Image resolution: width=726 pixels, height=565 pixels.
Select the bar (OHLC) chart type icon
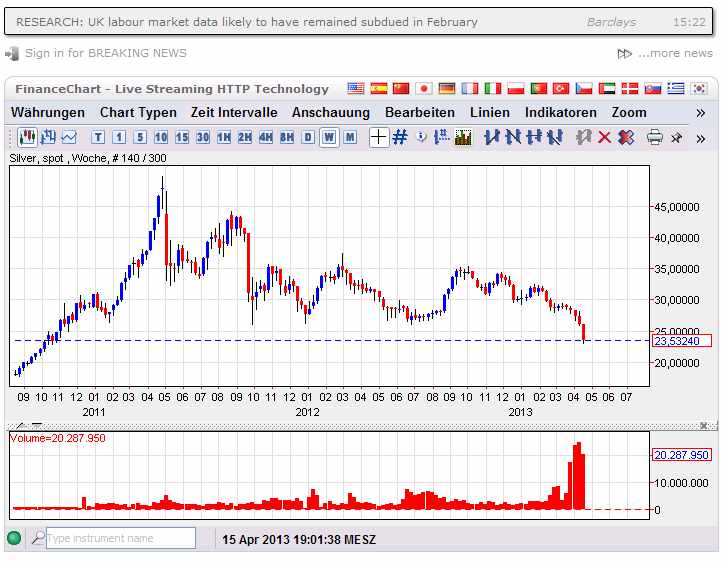tap(48, 138)
